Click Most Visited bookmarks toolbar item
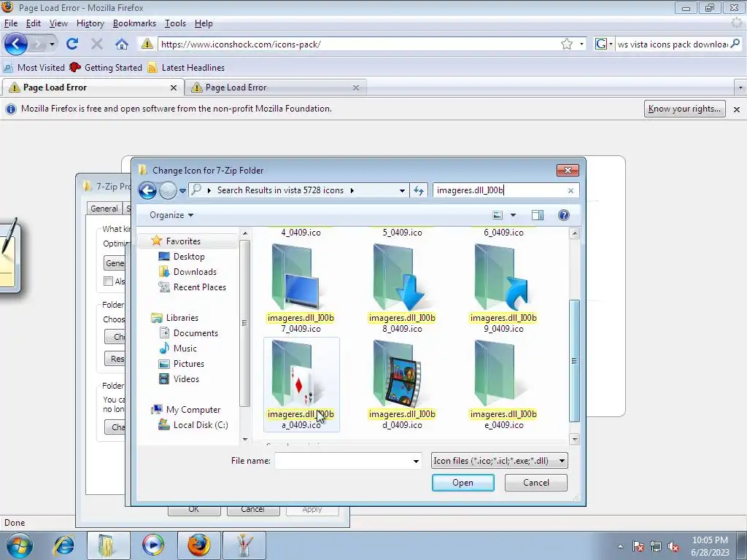 click(x=34, y=68)
